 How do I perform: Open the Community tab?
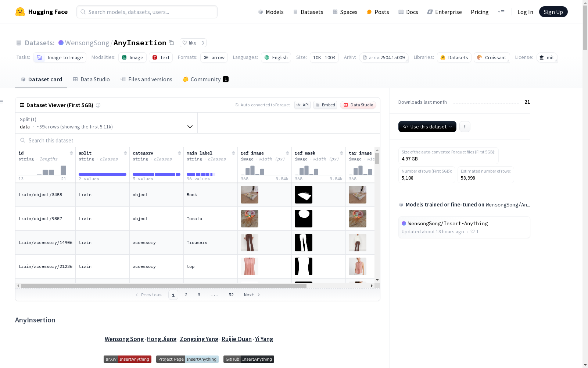point(205,79)
